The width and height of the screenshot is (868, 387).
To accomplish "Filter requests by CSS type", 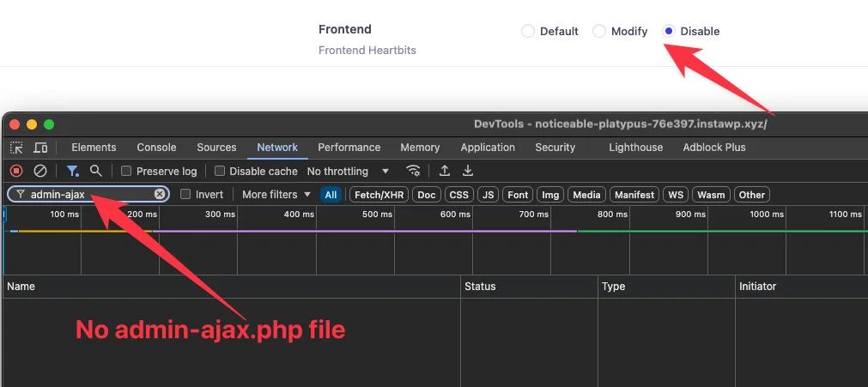I will (x=459, y=194).
